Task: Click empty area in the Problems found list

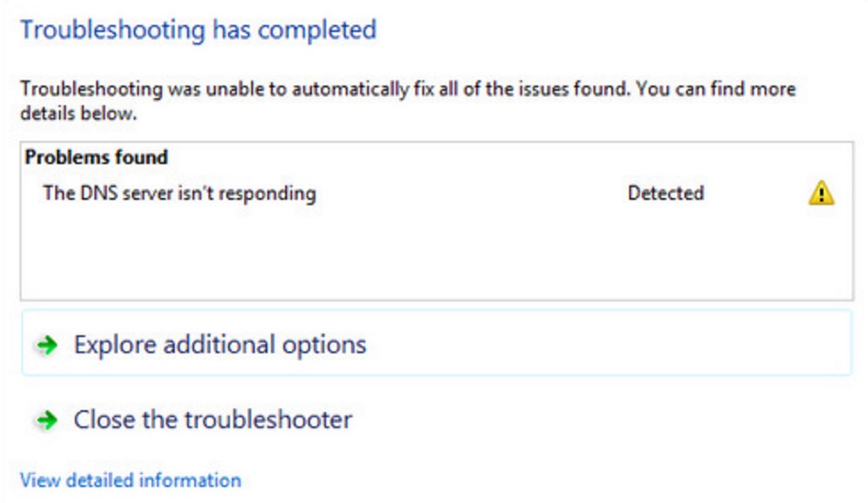Action: [x=436, y=252]
